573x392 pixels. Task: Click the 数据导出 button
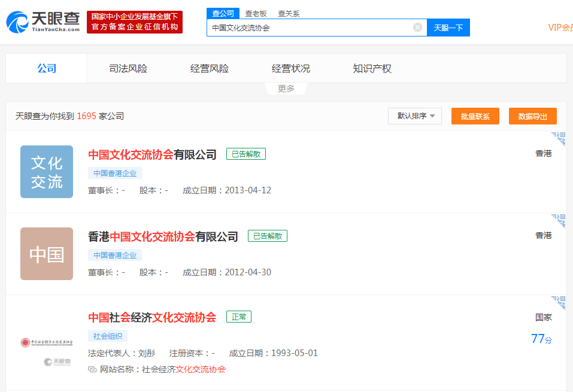coord(532,116)
